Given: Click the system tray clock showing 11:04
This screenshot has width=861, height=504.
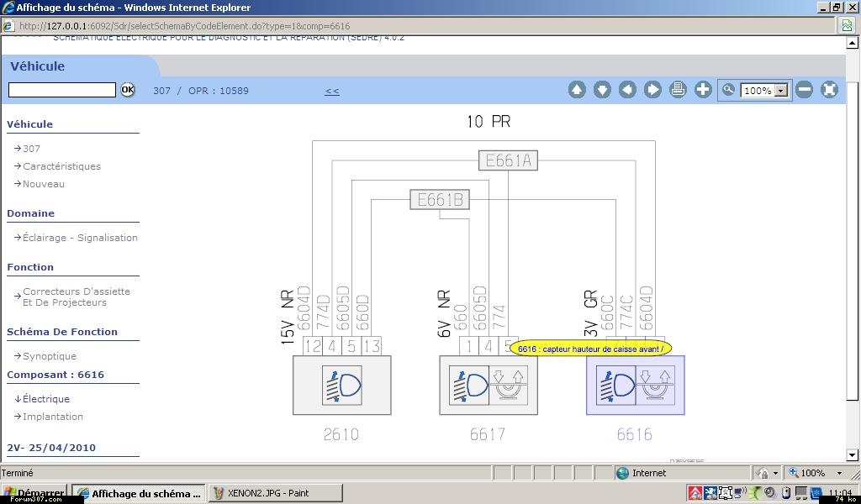Looking at the screenshot, I should click(840, 493).
